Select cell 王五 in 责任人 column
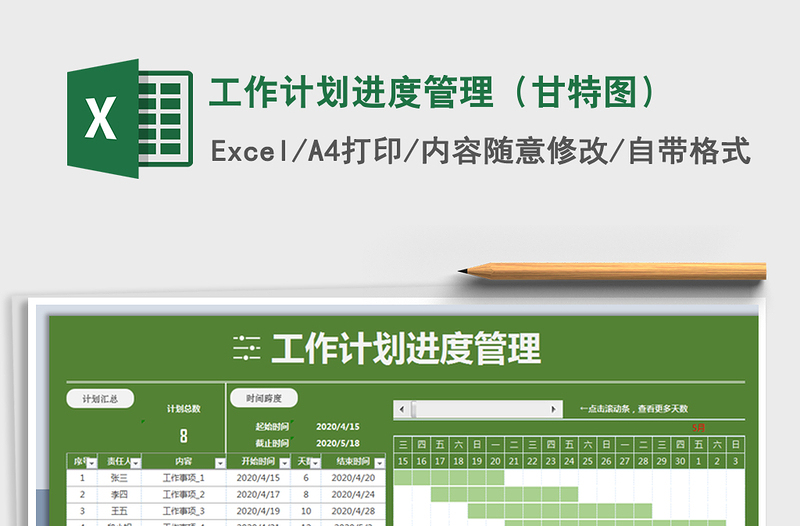This screenshot has height=526, width=800. coord(119,511)
